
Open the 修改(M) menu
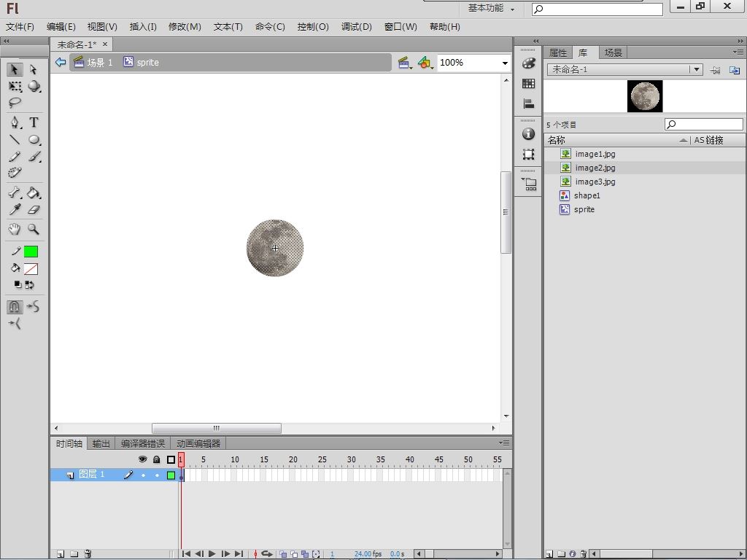185,27
